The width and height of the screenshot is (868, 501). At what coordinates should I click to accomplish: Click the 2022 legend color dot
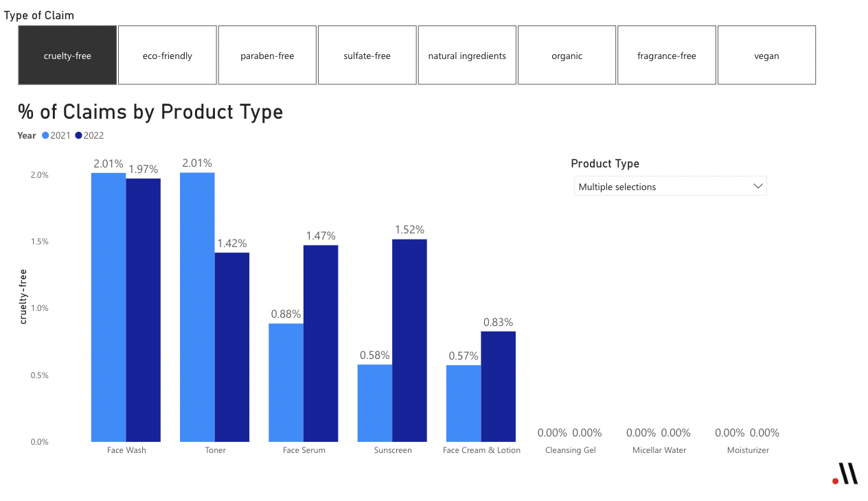click(x=79, y=136)
